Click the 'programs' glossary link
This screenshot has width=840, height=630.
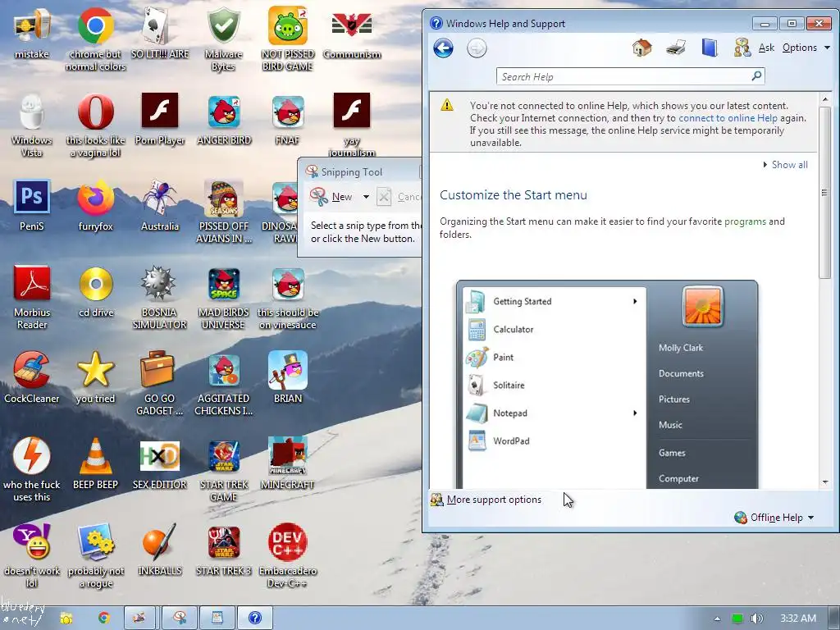(x=745, y=221)
